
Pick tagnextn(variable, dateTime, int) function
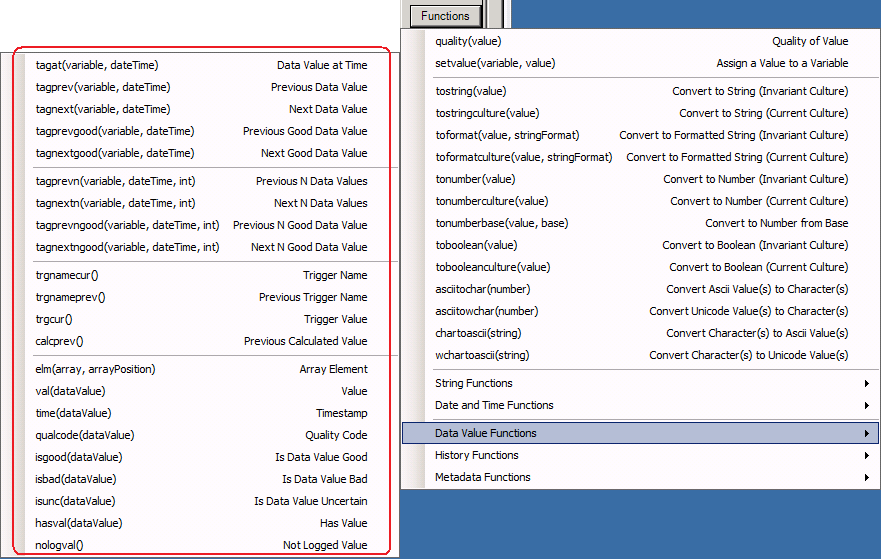pos(200,204)
